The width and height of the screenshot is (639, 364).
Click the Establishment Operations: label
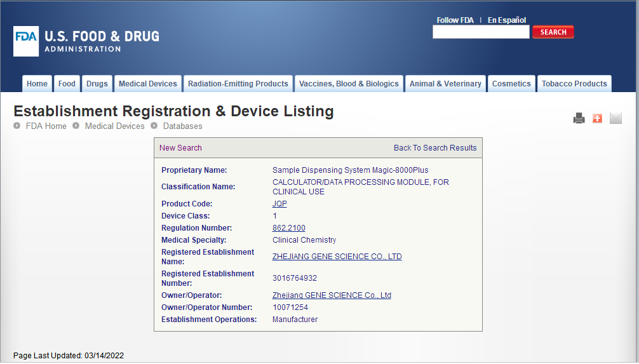209,320
